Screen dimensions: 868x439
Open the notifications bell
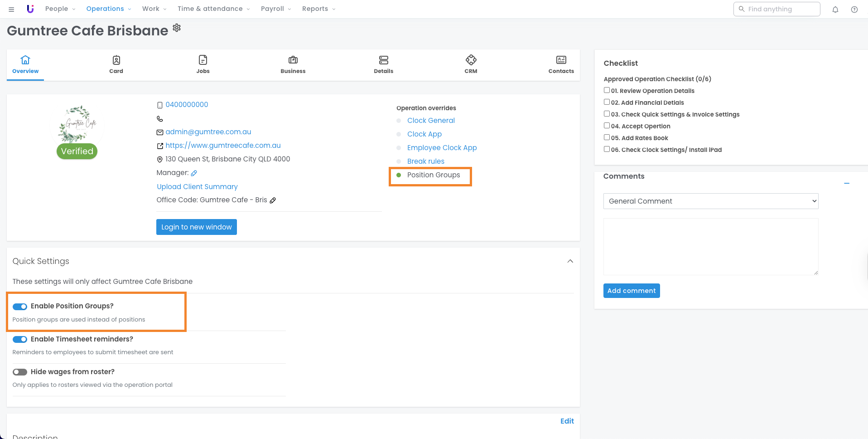pos(835,10)
